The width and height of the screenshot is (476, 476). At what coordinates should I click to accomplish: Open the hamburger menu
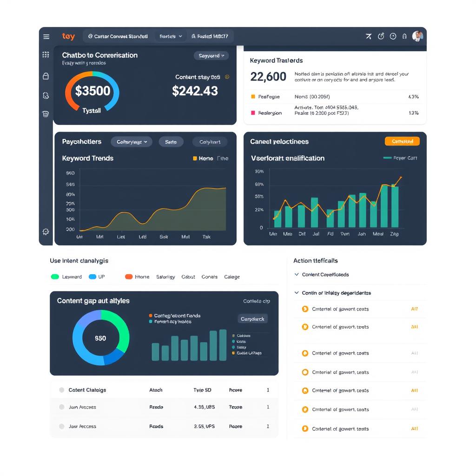tap(46, 36)
